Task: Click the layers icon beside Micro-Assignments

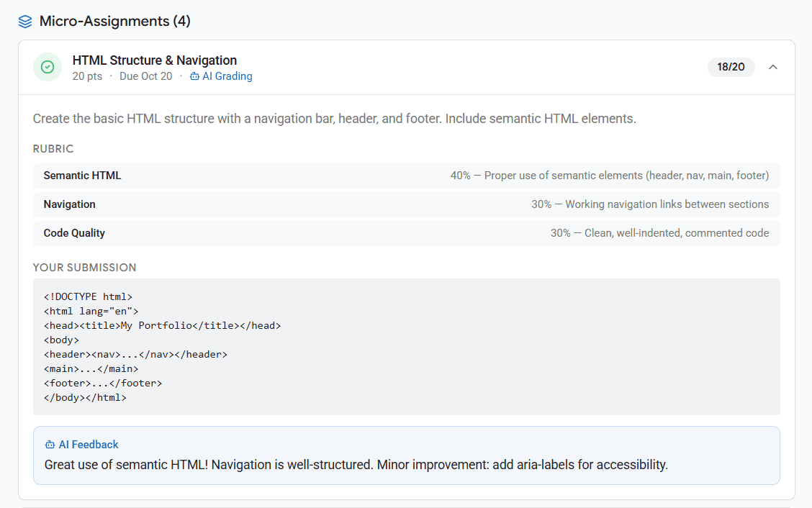Action: [x=25, y=22]
